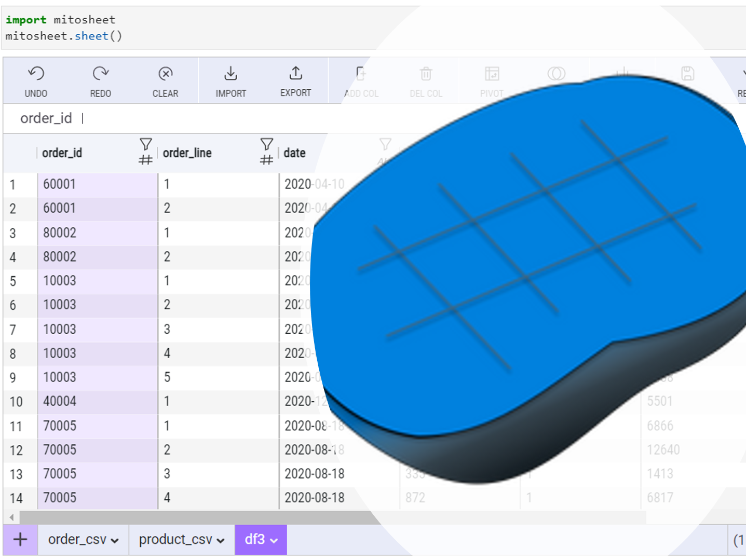
Task: Add a new sheet with plus button
Action: [x=20, y=540]
